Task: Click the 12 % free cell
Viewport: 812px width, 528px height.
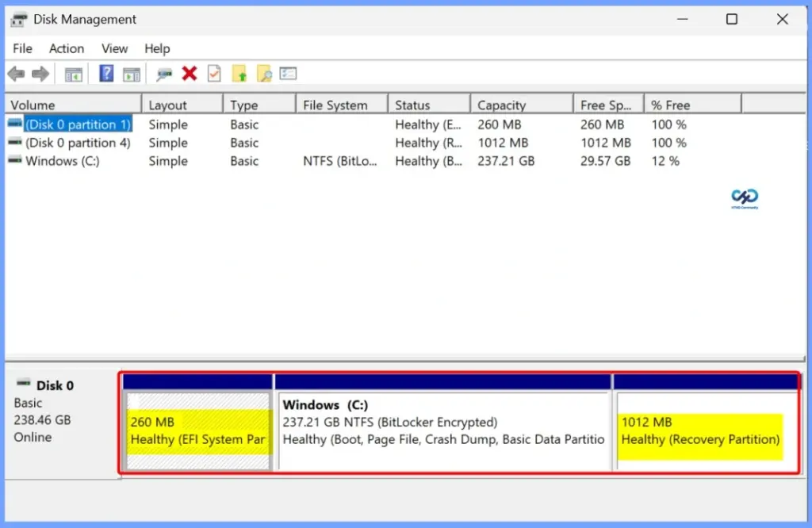Action: click(x=665, y=161)
